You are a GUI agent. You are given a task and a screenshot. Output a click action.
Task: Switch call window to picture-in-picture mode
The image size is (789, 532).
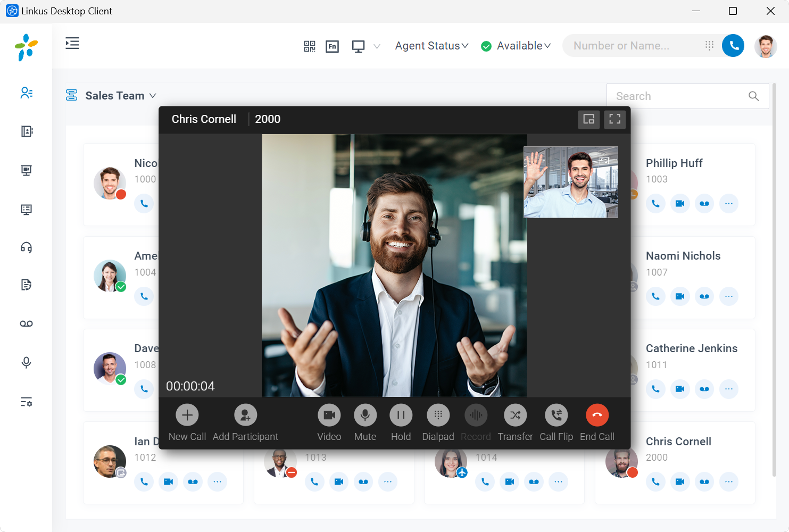pyautogui.click(x=589, y=119)
